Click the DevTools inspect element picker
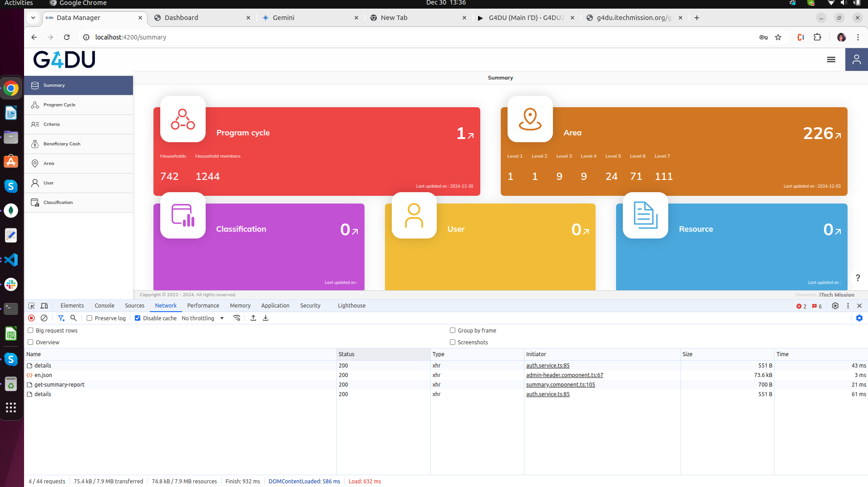This screenshot has width=868, height=487. click(x=31, y=306)
